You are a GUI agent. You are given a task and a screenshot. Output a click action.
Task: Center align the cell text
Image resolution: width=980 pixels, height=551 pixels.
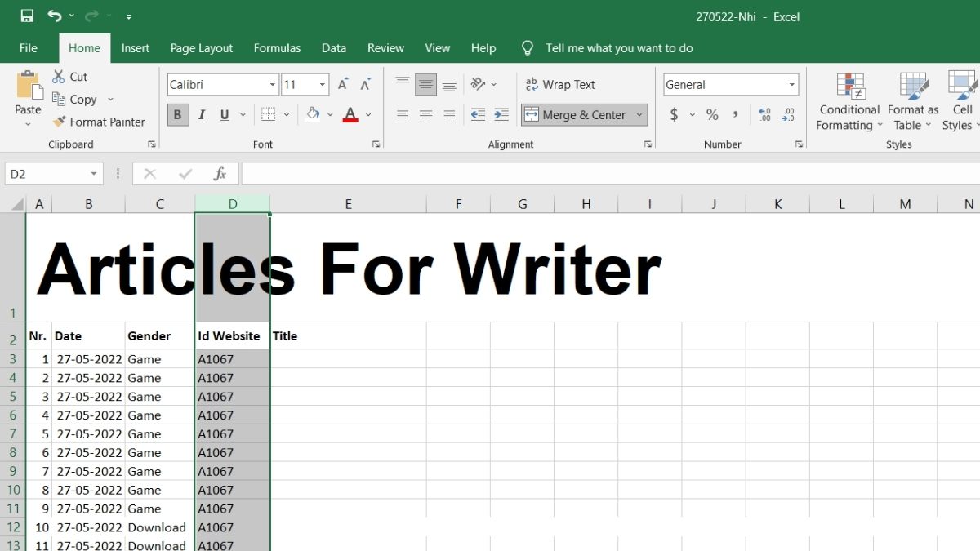[425, 114]
